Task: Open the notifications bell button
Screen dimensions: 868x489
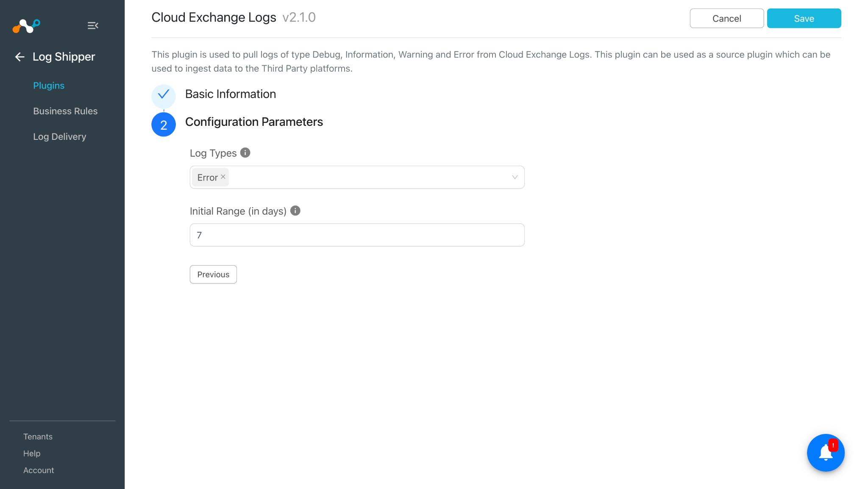Action: pos(826,453)
